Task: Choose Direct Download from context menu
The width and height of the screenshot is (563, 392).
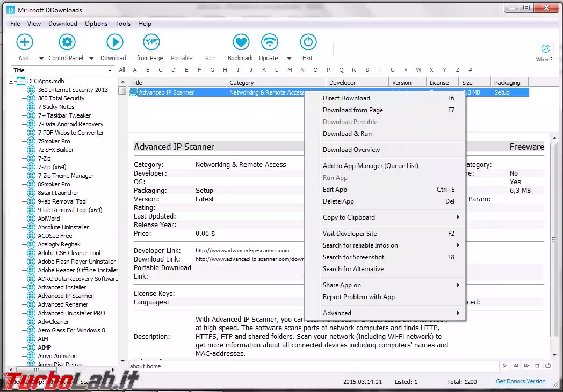Action: [x=346, y=98]
